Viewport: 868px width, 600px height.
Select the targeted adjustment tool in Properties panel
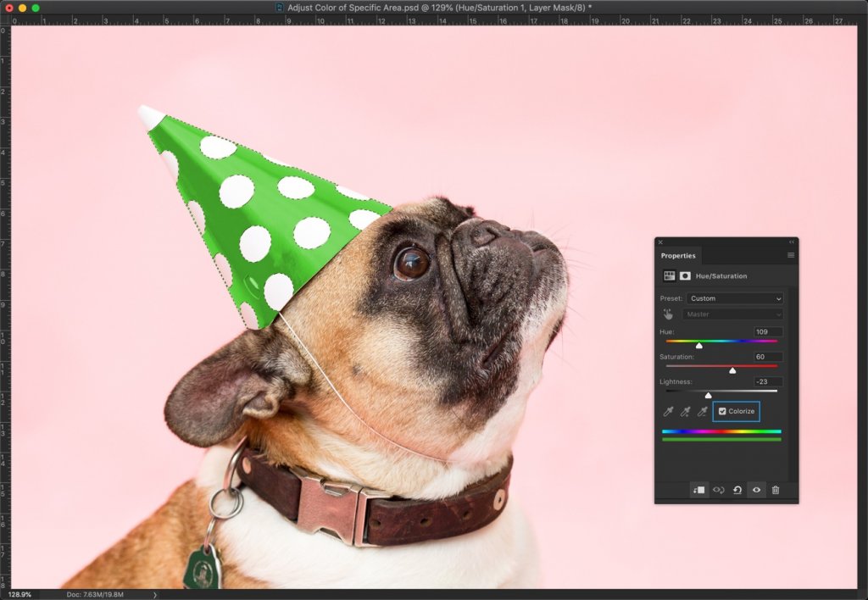coord(669,314)
